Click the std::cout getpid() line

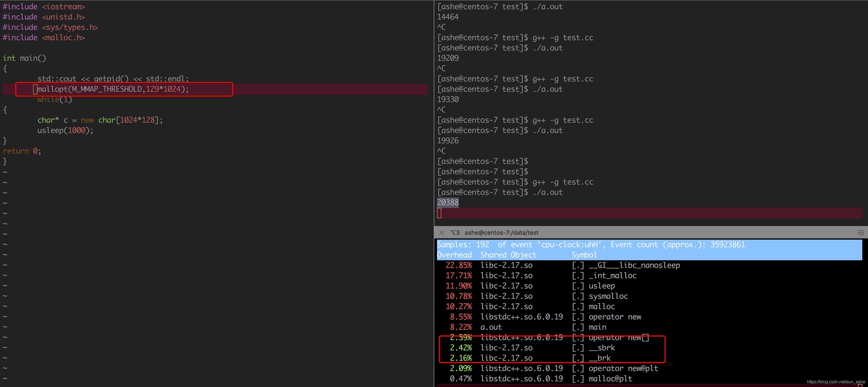[113, 78]
